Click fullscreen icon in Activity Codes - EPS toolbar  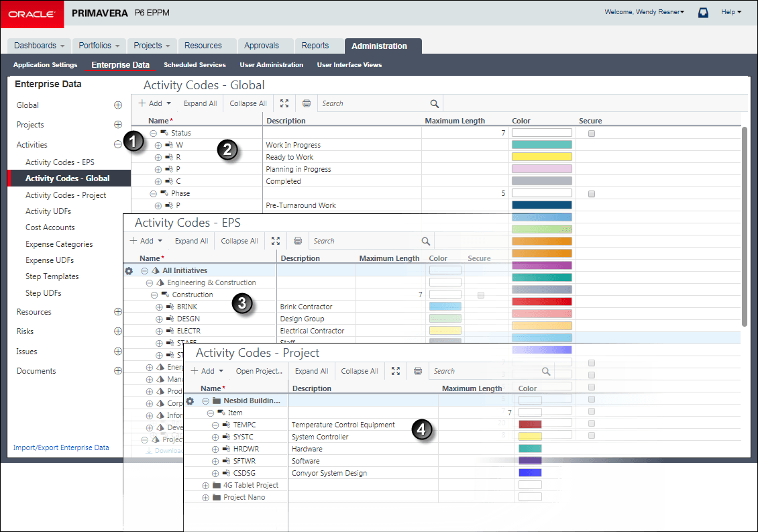click(x=276, y=241)
